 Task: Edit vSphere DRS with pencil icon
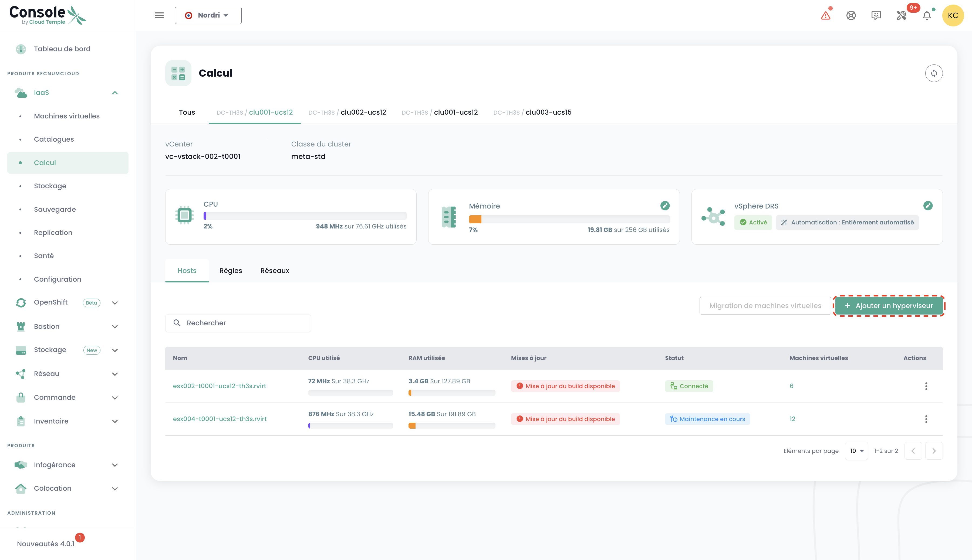point(928,206)
